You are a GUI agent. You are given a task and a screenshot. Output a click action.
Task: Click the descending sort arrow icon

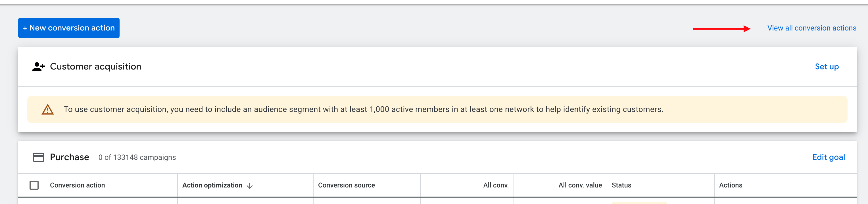(250, 186)
